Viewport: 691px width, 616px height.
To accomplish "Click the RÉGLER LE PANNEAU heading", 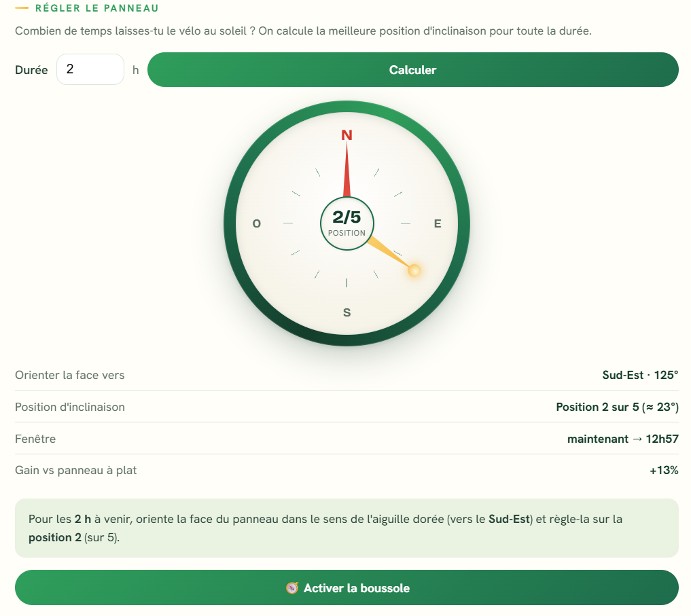I will pos(96,8).
